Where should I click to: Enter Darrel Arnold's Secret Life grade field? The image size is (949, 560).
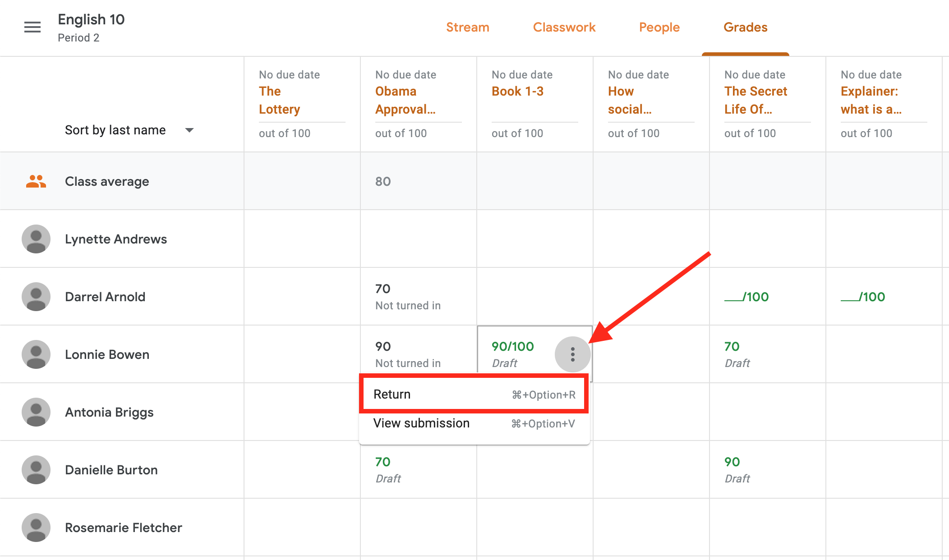[x=746, y=297]
